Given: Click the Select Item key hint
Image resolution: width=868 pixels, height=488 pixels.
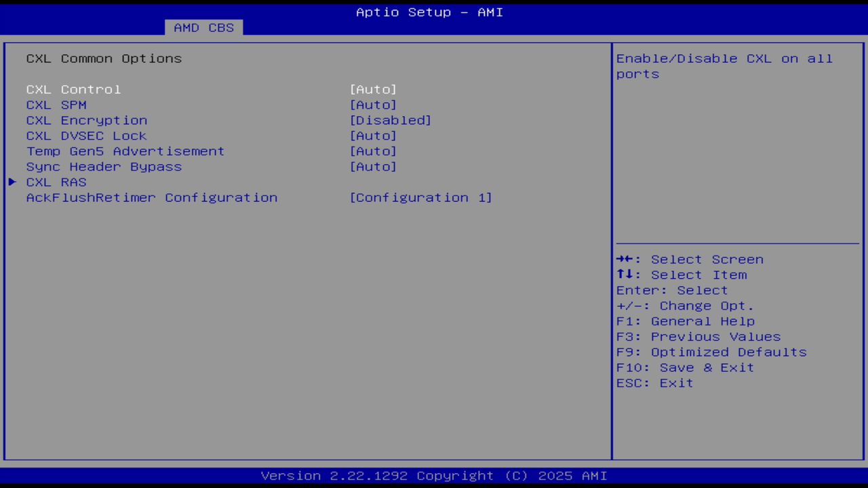Looking at the screenshot, I should pos(682,275).
